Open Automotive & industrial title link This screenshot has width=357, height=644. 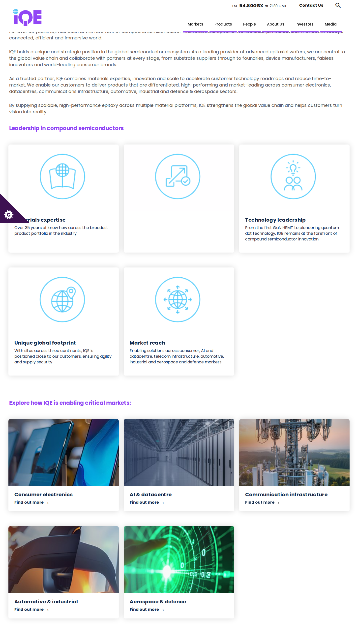(x=46, y=602)
